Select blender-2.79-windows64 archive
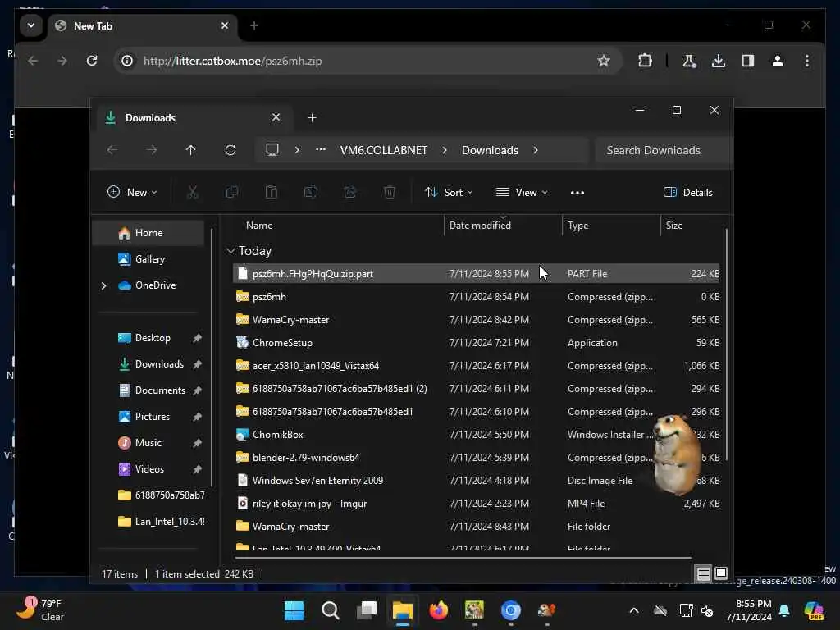 click(477, 458)
